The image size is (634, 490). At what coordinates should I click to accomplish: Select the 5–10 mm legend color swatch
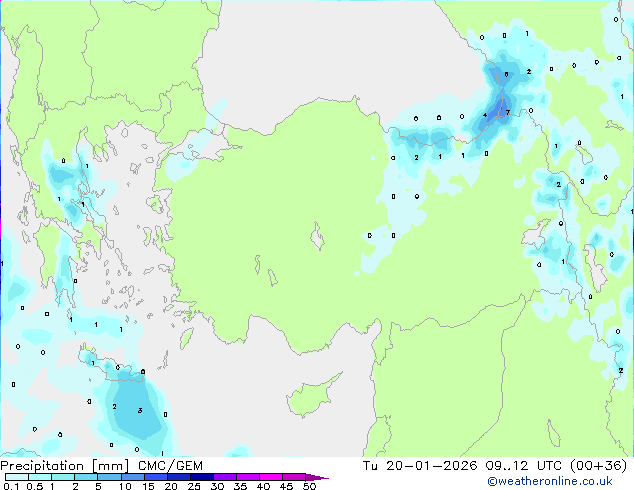click(109, 477)
